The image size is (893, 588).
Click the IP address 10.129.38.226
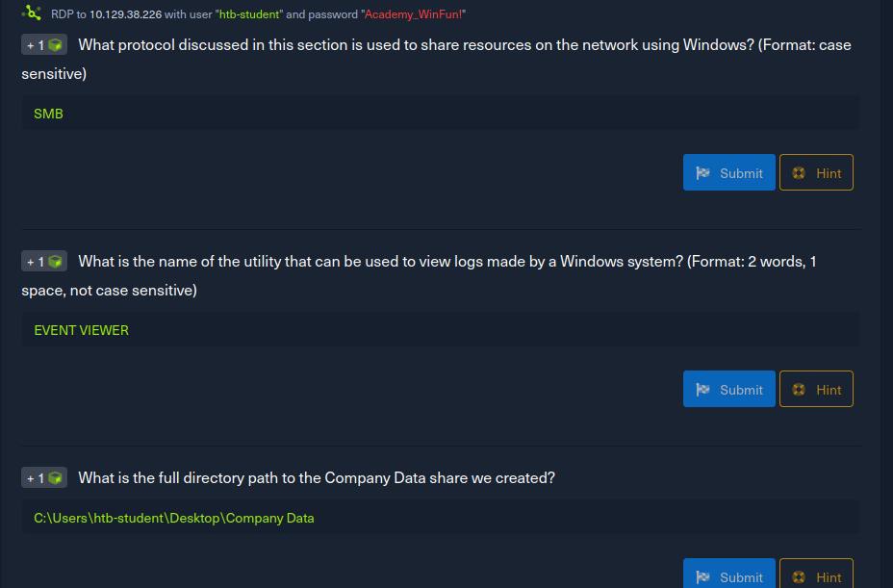[x=125, y=14]
